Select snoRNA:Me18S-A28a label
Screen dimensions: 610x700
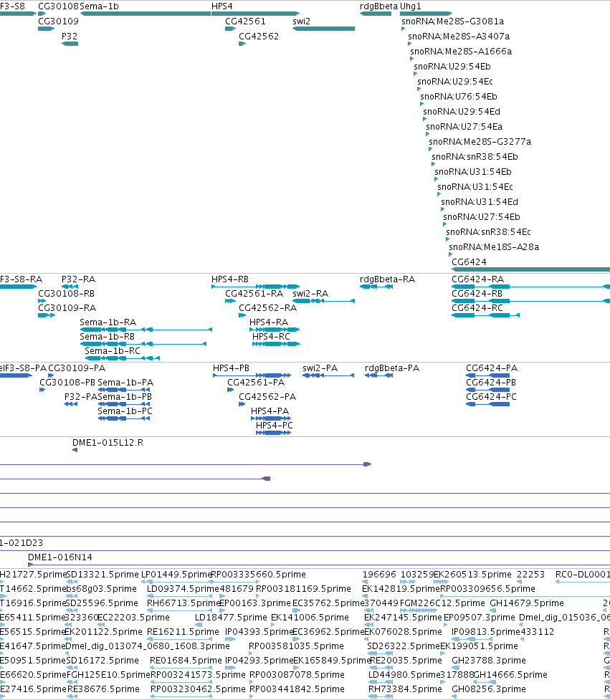[494, 247]
